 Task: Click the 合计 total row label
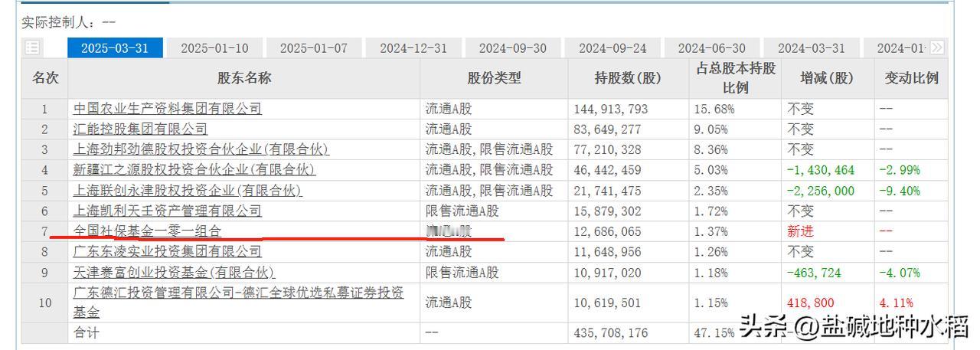[x=87, y=333]
